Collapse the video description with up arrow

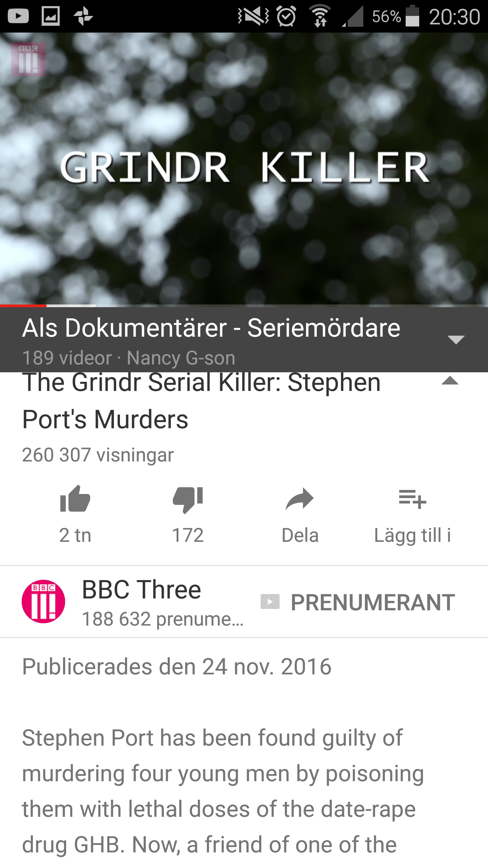tap(450, 381)
